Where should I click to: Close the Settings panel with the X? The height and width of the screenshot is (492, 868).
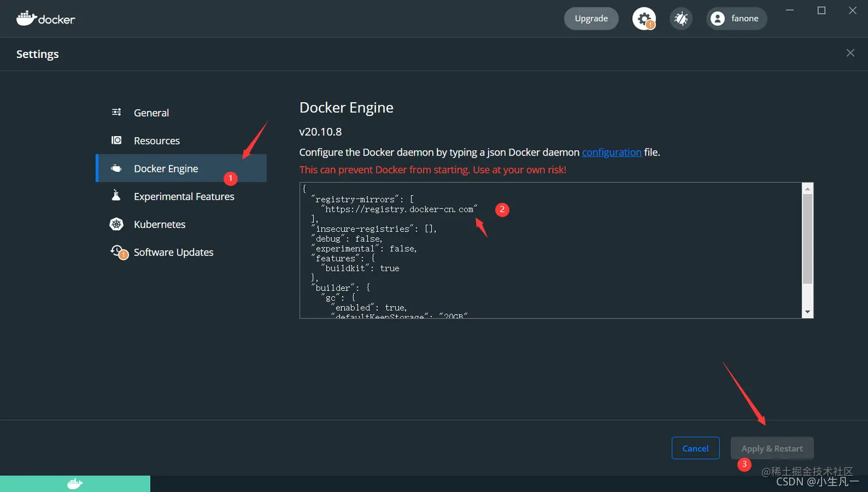[850, 53]
